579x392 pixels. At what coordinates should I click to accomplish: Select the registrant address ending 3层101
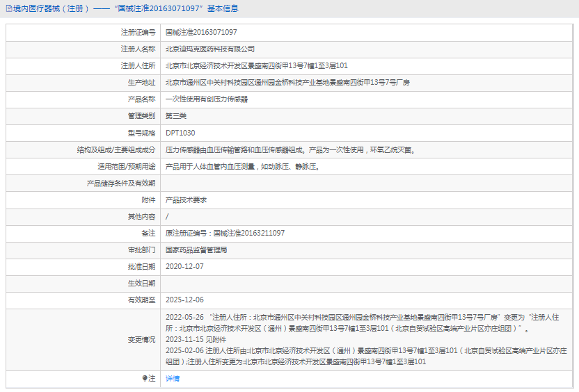(x=257, y=65)
